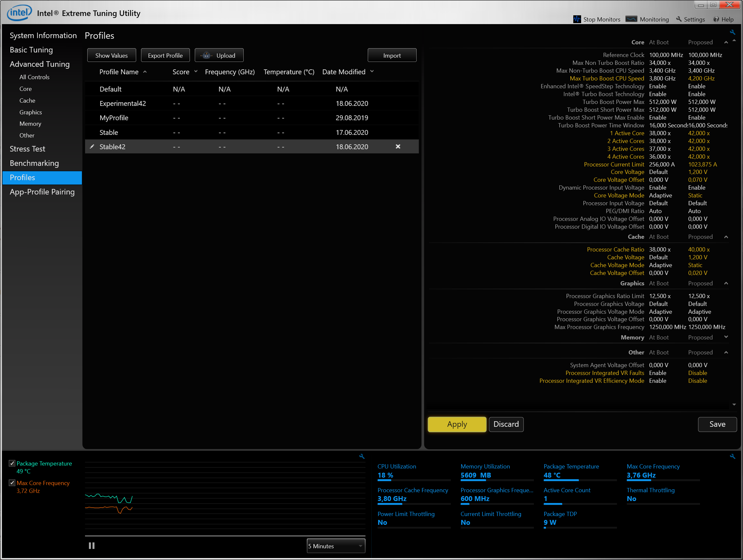
Task: Click the Settings wrench icon
Action: tap(679, 19)
